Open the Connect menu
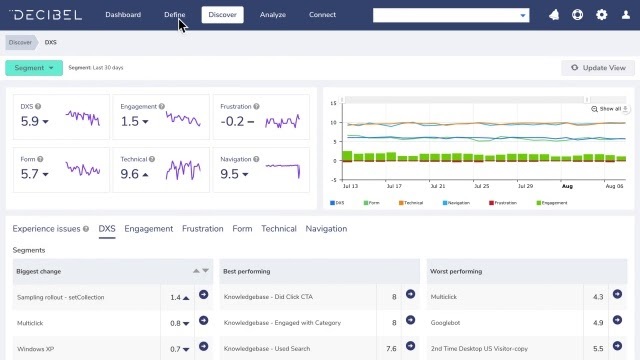 322,15
